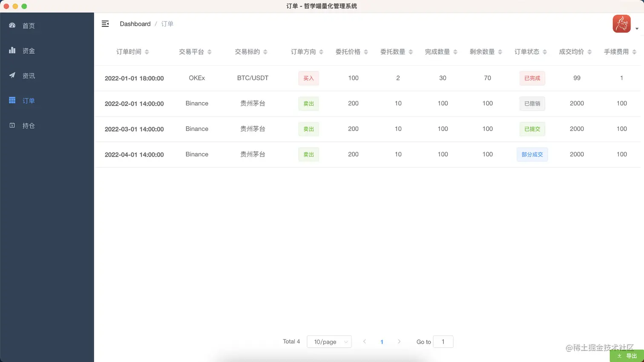
Task: Click the 订单 breadcrumb item
Action: tap(167, 24)
